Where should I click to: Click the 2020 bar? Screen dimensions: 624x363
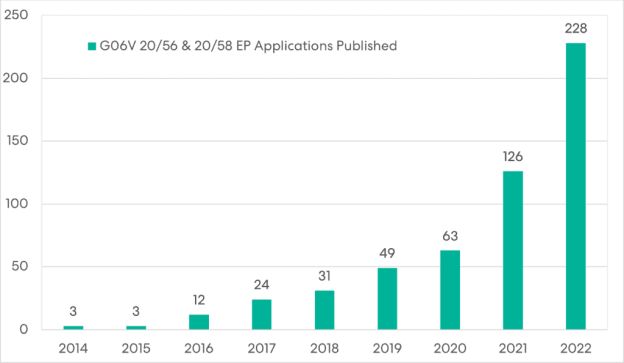450,290
